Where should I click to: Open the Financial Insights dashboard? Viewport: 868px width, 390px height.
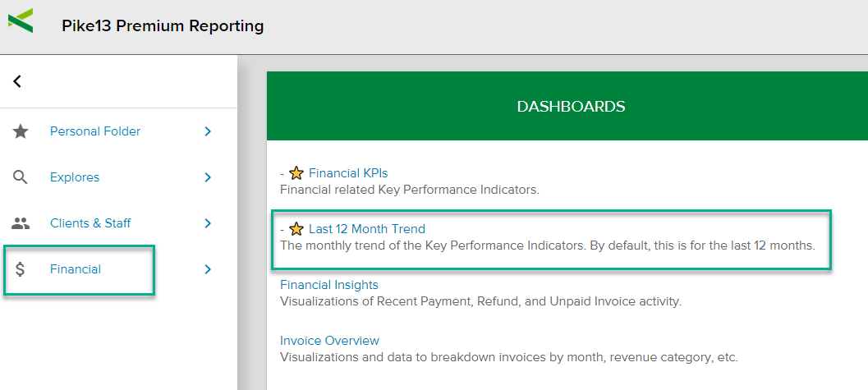pos(329,285)
